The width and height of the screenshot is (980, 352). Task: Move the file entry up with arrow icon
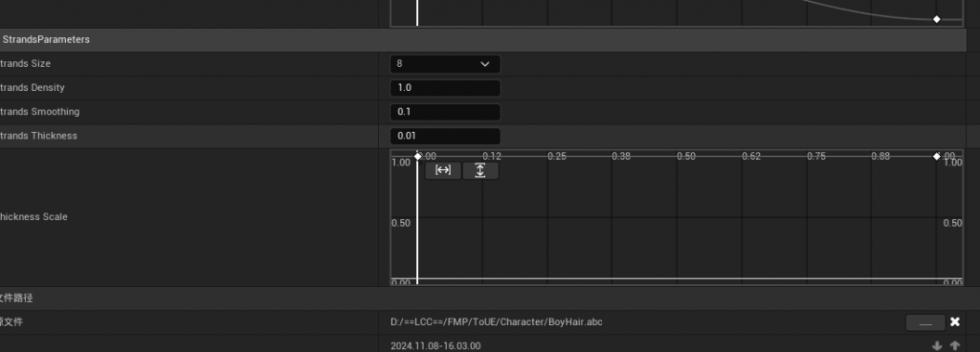coord(955,345)
